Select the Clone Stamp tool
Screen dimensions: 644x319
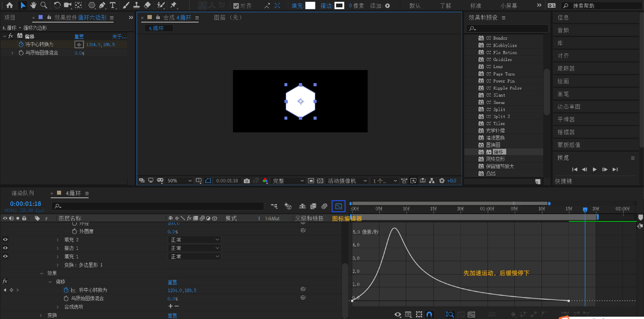136,5
